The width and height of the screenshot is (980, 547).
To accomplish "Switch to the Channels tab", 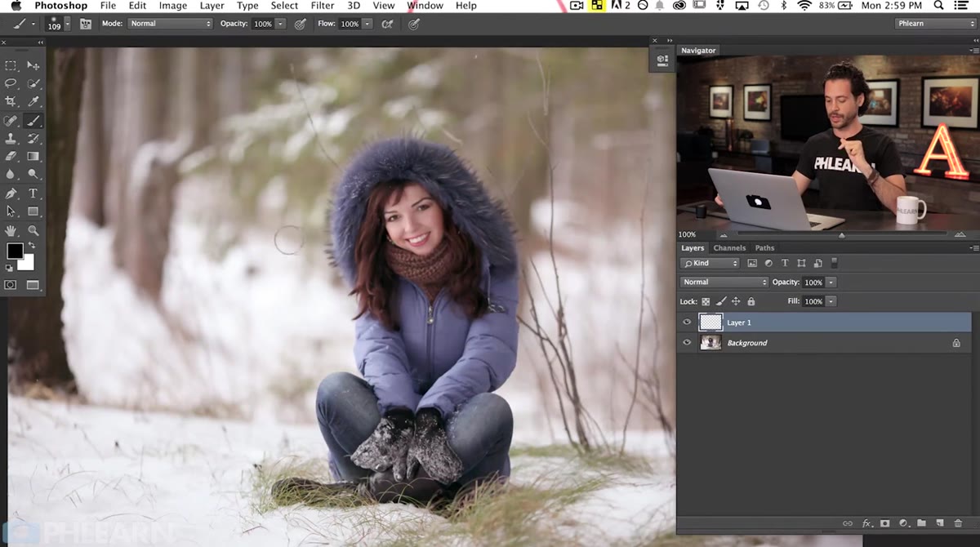I will (x=729, y=248).
